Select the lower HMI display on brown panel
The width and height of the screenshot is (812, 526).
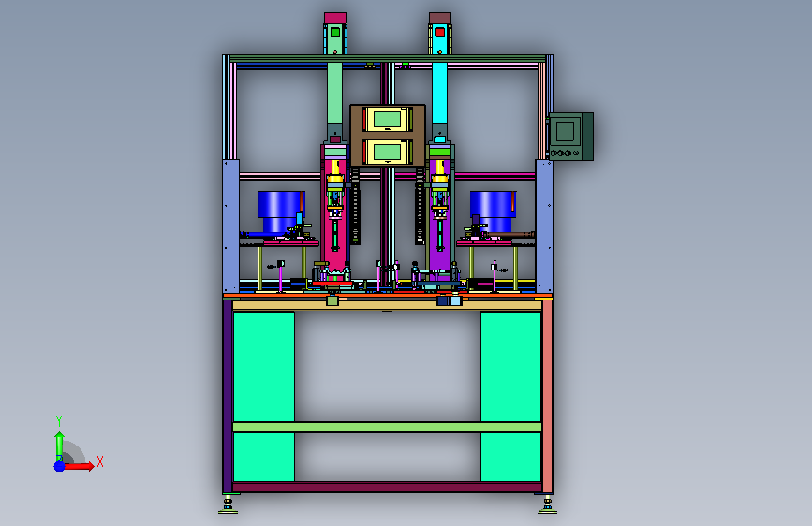tap(388, 152)
